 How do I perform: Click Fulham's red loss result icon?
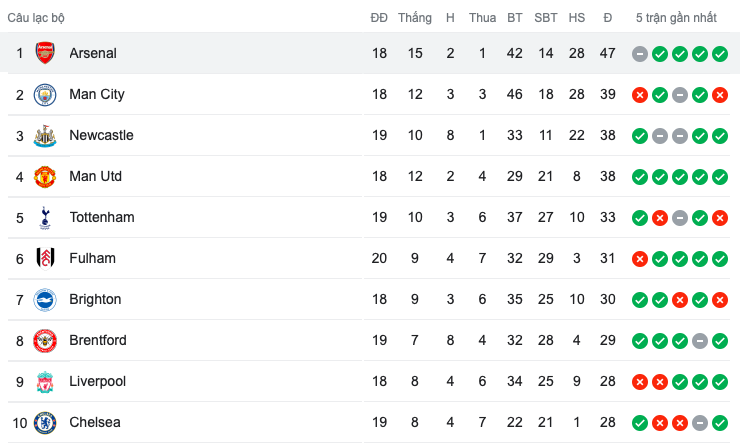(640, 259)
